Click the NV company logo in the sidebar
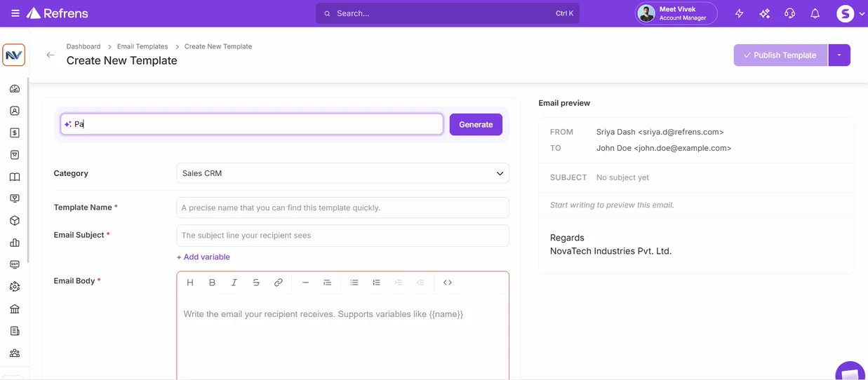The width and height of the screenshot is (868, 380). pos(14,55)
